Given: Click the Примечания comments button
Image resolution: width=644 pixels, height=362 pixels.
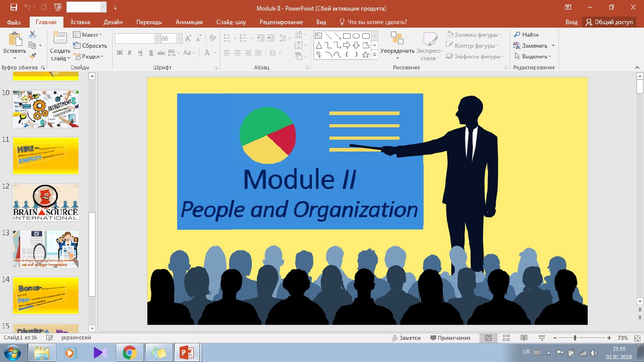Looking at the screenshot, I should tap(450, 338).
